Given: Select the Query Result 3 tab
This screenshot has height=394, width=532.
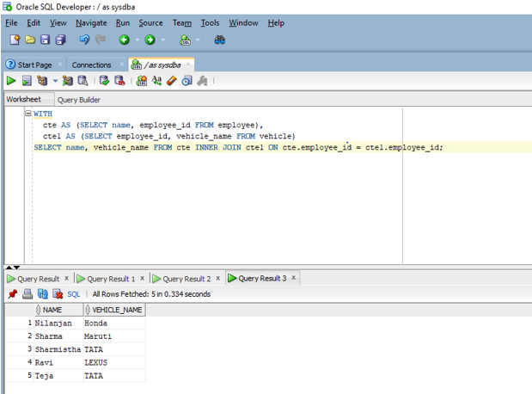Looking at the screenshot, I should pos(262,279).
